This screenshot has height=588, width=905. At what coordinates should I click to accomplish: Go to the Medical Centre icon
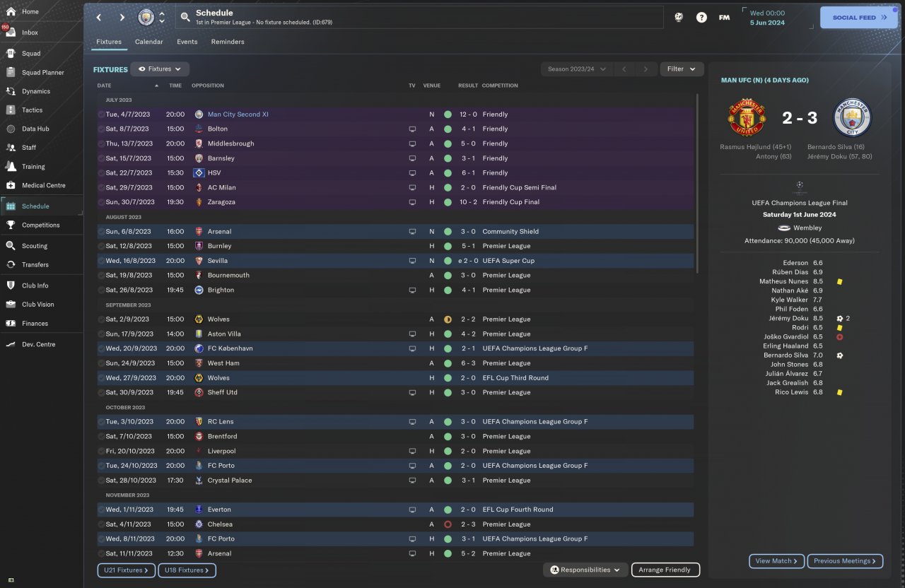click(11, 185)
